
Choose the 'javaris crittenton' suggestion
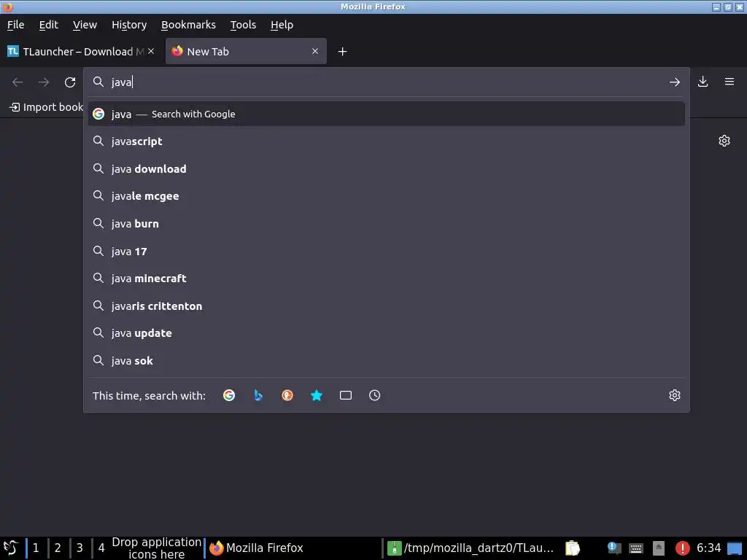(387, 306)
